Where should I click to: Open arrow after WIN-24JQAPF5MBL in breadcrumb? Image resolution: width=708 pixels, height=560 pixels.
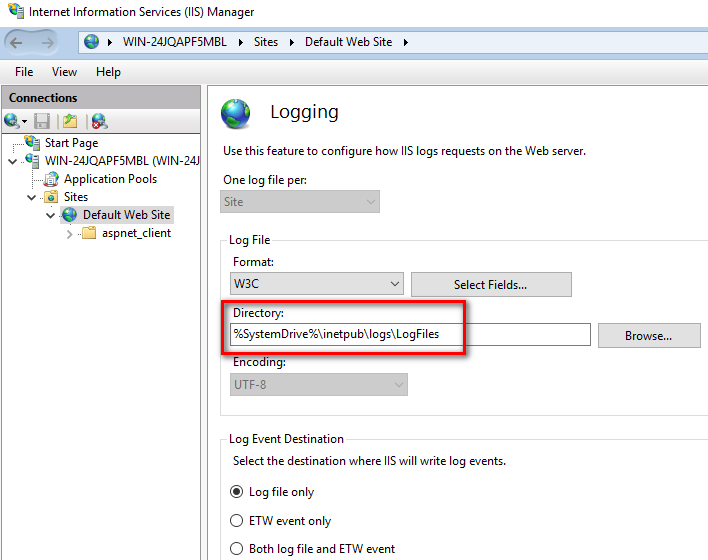[x=241, y=42]
